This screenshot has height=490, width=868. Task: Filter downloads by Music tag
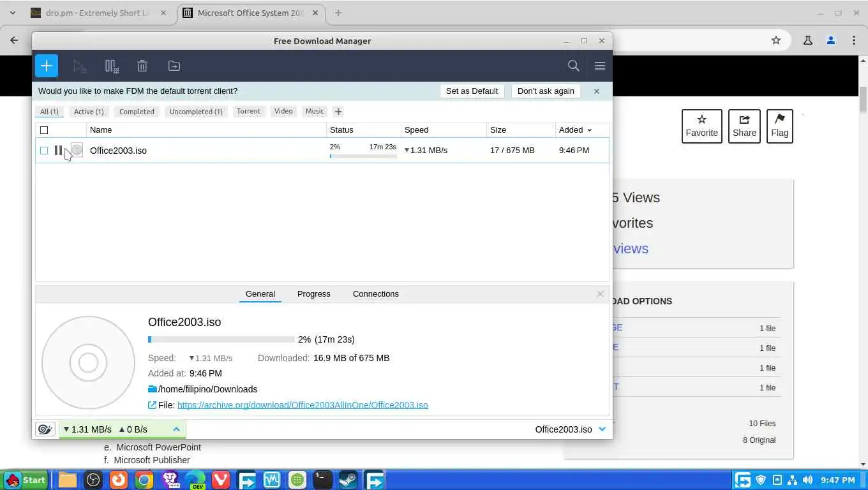[x=315, y=111]
